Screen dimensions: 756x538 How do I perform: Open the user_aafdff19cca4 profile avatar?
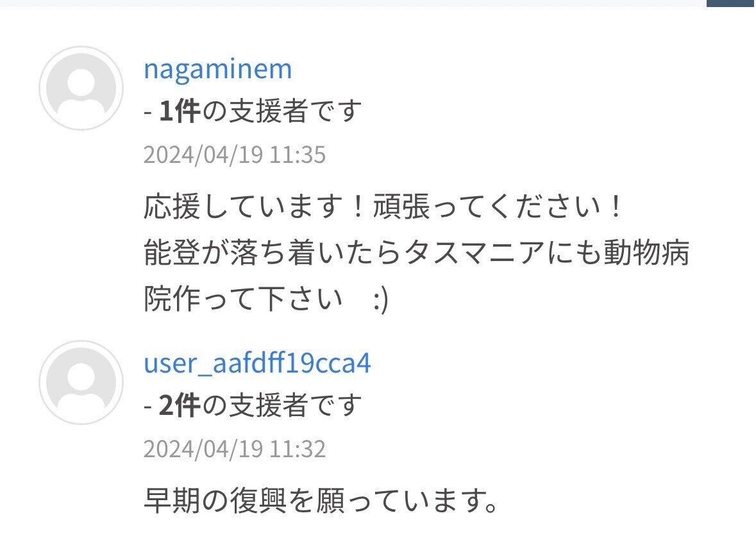click(81, 382)
